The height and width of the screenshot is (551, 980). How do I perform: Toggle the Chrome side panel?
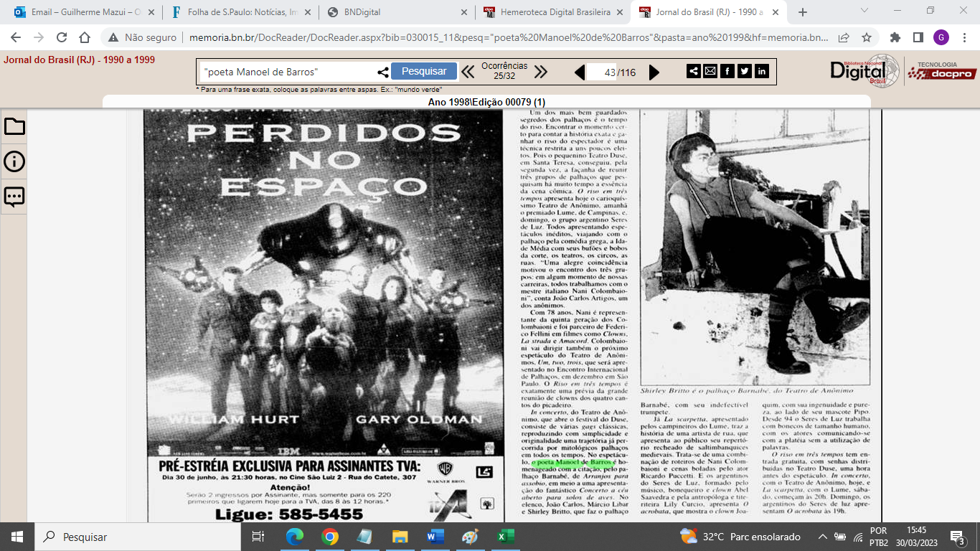[918, 37]
